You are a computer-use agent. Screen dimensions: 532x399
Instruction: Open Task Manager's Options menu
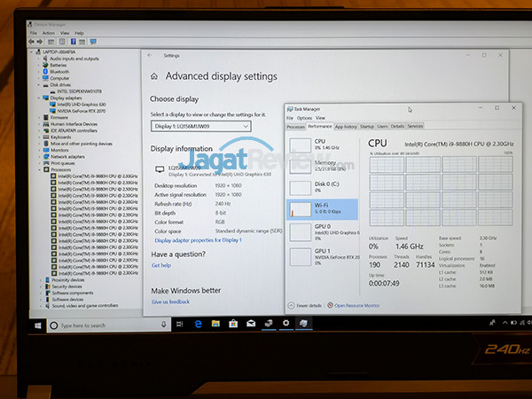[304, 118]
